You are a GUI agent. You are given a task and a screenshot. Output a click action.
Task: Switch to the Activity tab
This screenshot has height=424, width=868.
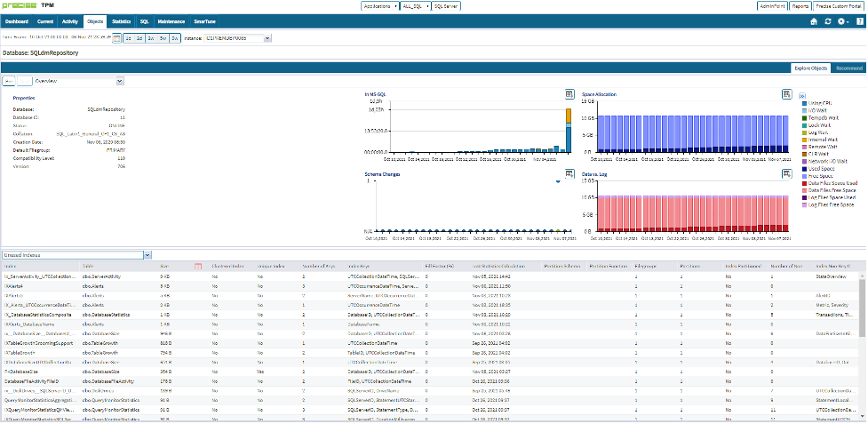tap(70, 21)
